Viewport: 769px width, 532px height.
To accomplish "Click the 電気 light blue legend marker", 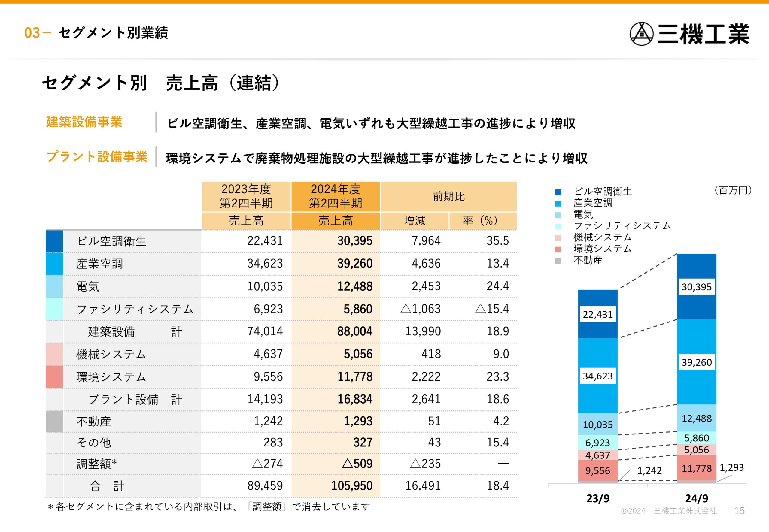I will pyautogui.click(x=558, y=215).
